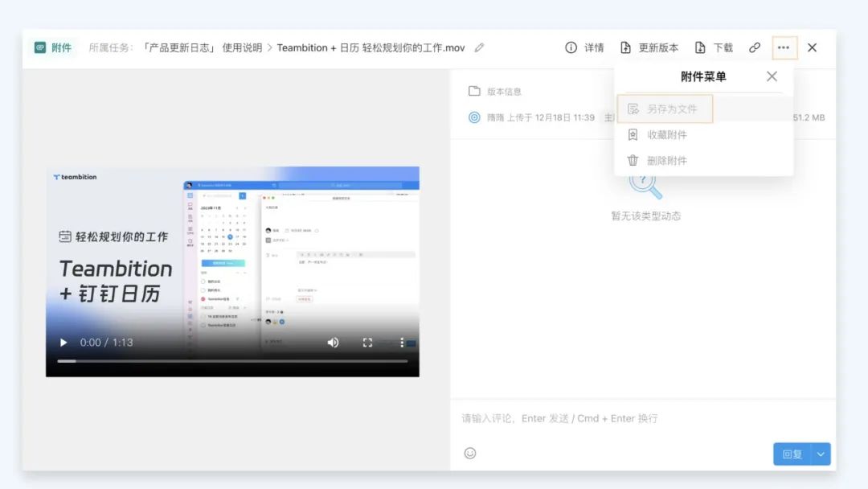Open the three-dot more options menu

tap(784, 48)
